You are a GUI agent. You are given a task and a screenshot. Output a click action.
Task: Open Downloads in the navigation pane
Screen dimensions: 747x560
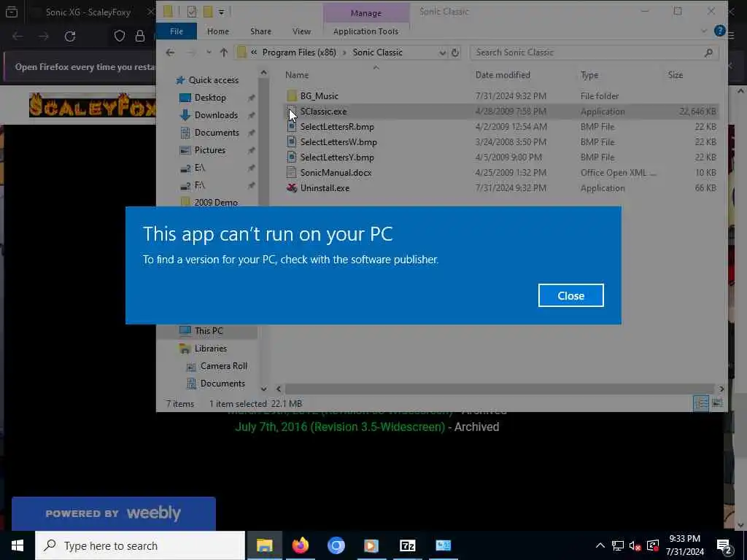click(x=216, y=115)
